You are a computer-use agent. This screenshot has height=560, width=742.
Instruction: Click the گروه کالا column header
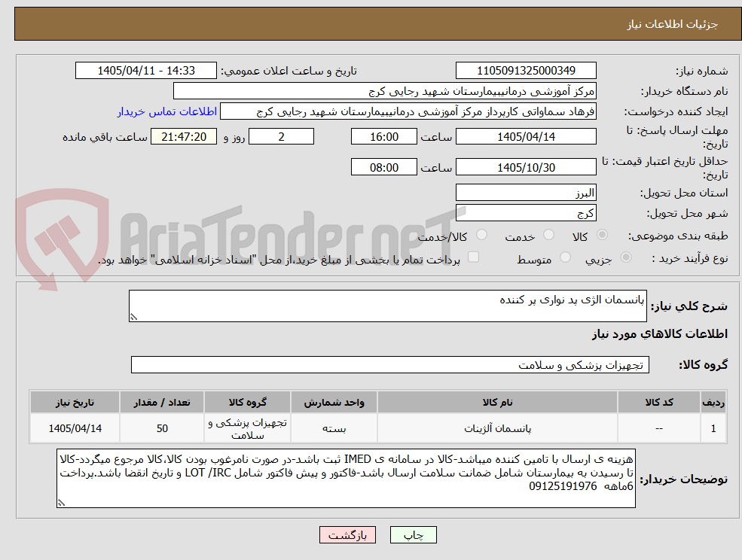(x=248, y=402)
